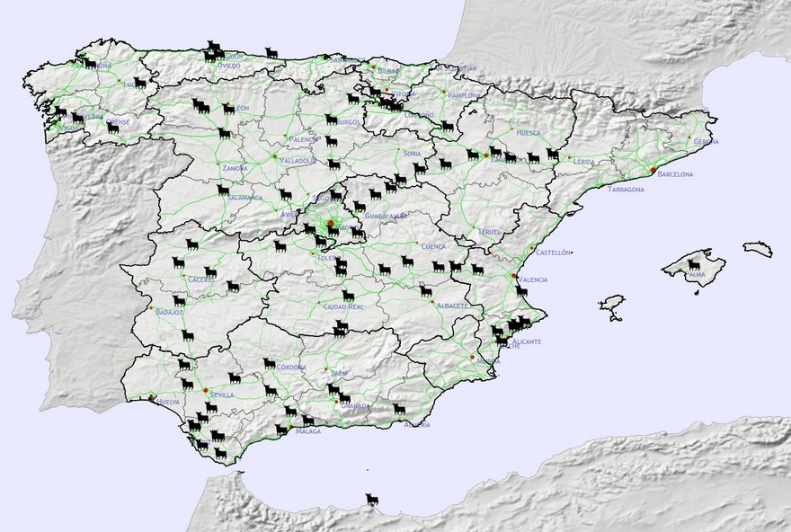Click the red dot marking Barcelona
The image size is (791, 532).
(x=653, y=170)
